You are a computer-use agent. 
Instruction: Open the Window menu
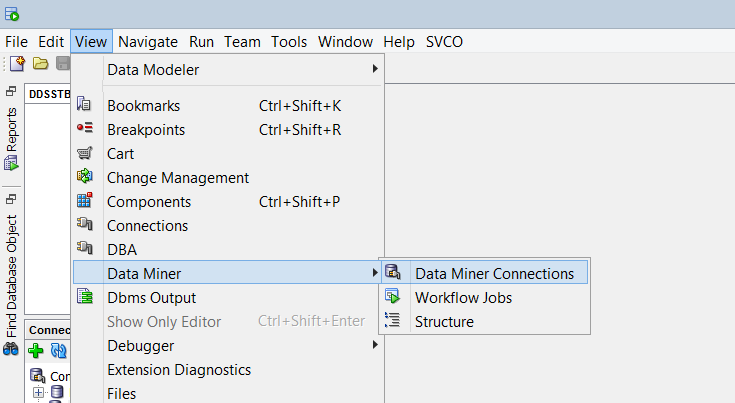click(345, 42)
